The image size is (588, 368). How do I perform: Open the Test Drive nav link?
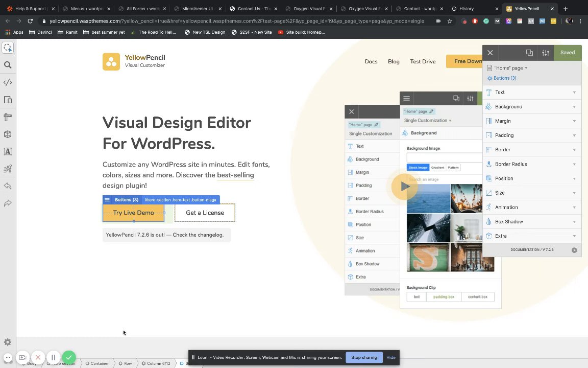point(423,61)
